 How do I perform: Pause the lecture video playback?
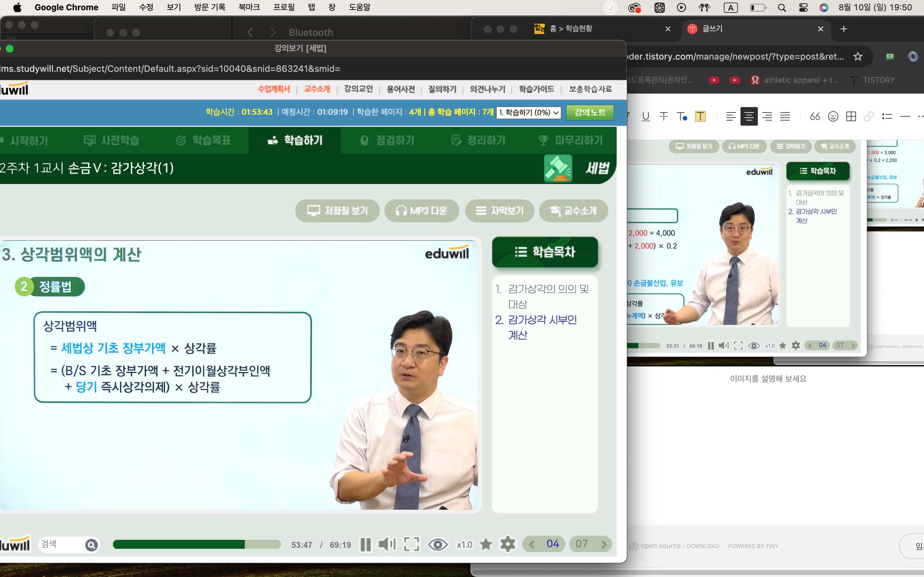click(x=365, y=545)
